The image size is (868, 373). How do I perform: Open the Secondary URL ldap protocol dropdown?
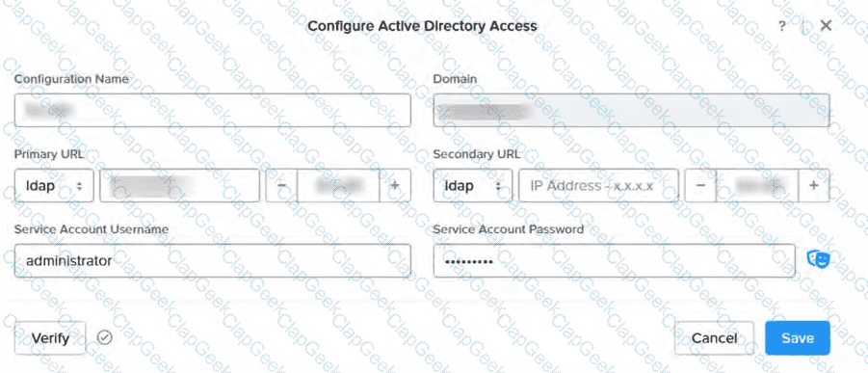coord(472,186)
